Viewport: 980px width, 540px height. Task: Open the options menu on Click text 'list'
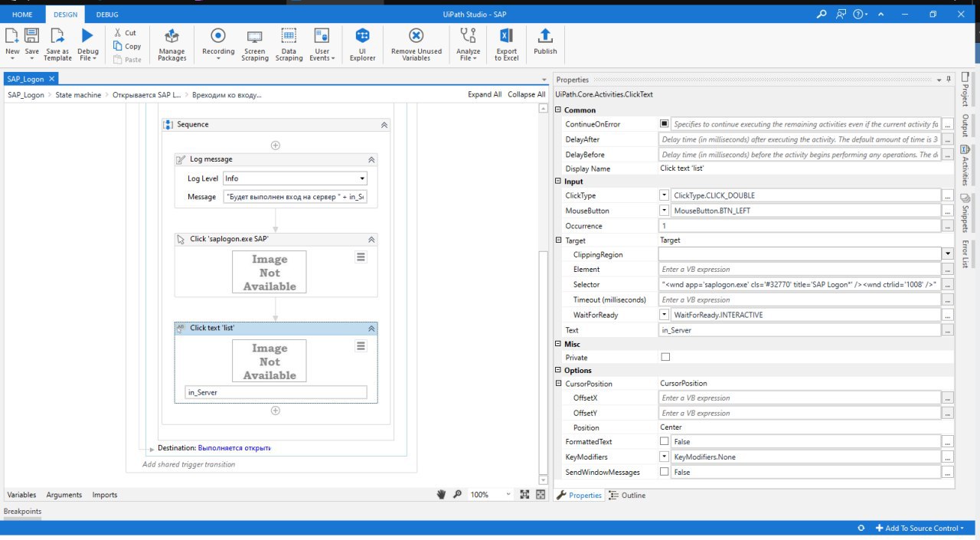click(x=361, y=346)
